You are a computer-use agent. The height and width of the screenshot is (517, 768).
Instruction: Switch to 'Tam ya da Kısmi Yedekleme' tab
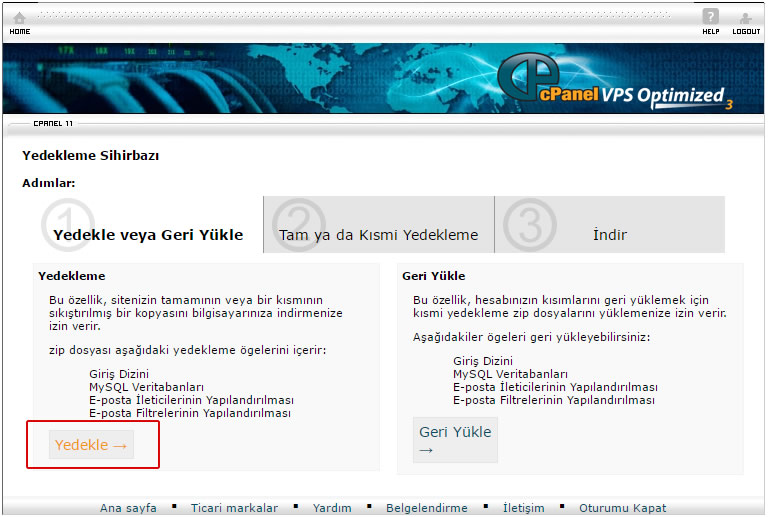[378, 236]
